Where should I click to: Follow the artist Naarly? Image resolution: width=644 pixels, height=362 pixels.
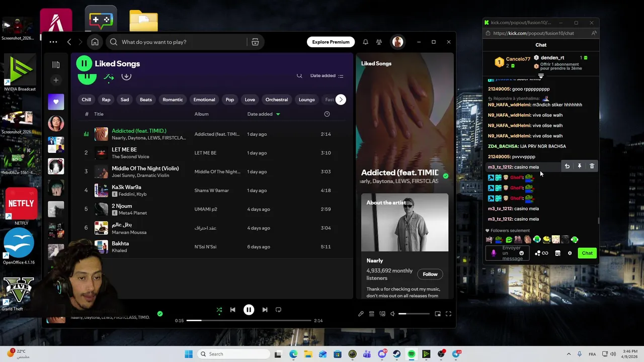tap(430, 274)
